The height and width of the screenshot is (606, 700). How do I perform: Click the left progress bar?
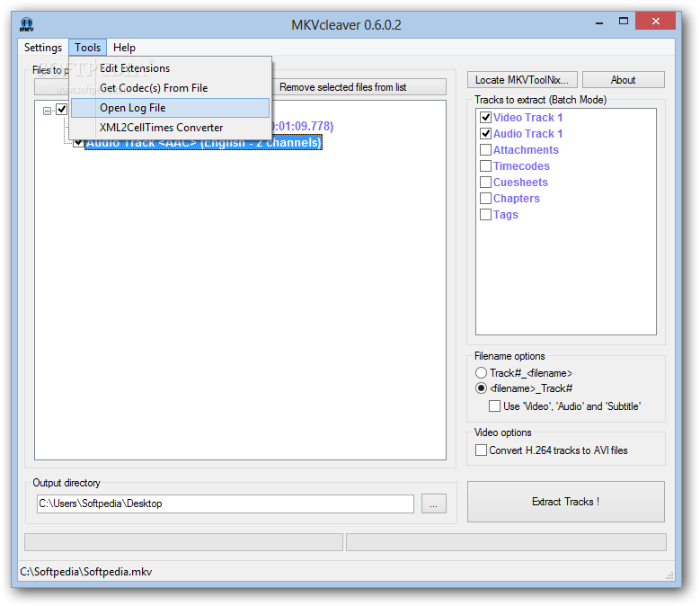[183, 541]
